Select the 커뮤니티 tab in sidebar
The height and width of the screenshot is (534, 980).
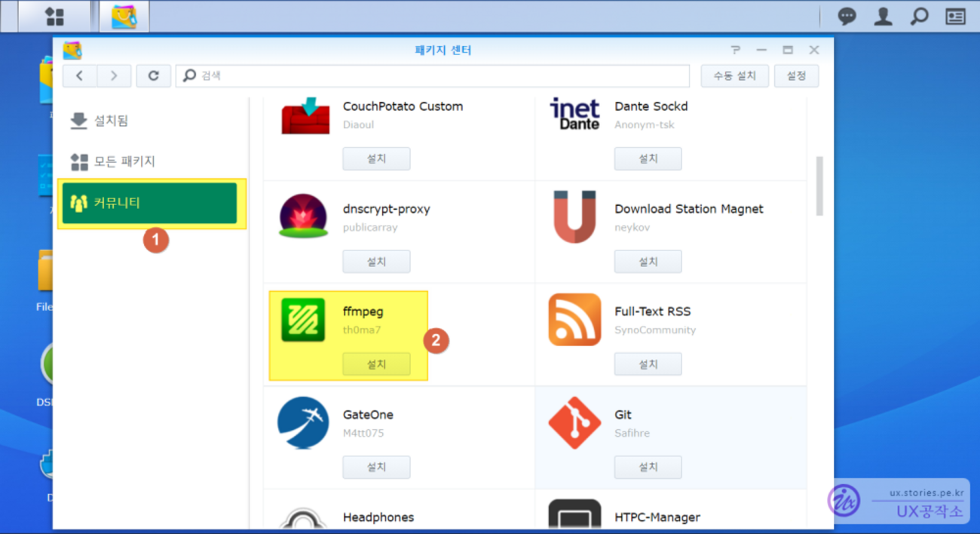click(x=150, y=203)
